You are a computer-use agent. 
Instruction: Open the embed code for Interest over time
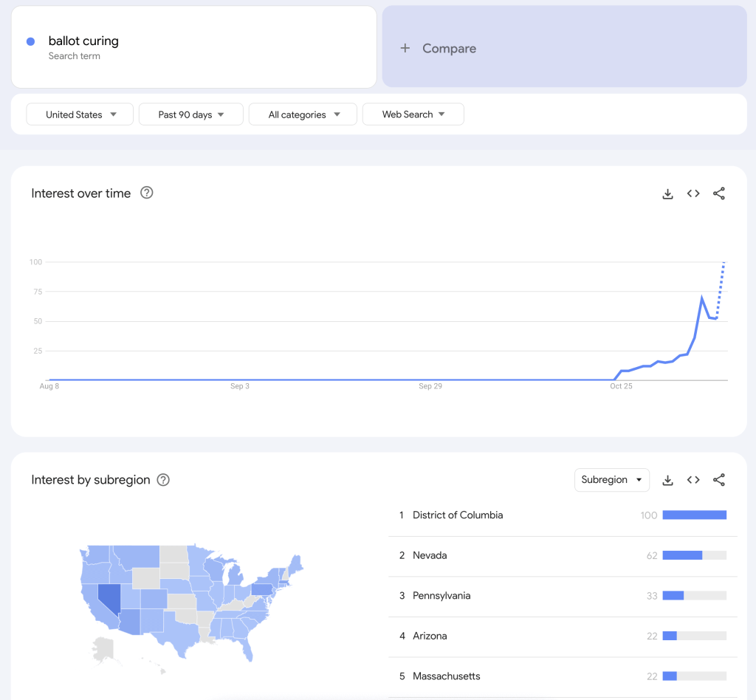pos(693,193)
